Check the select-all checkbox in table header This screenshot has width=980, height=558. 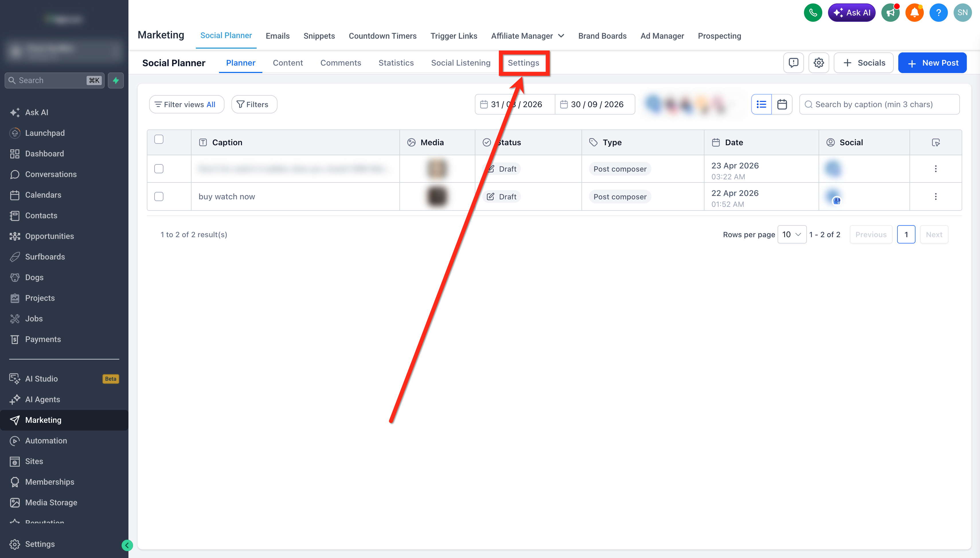pos(159,139)
